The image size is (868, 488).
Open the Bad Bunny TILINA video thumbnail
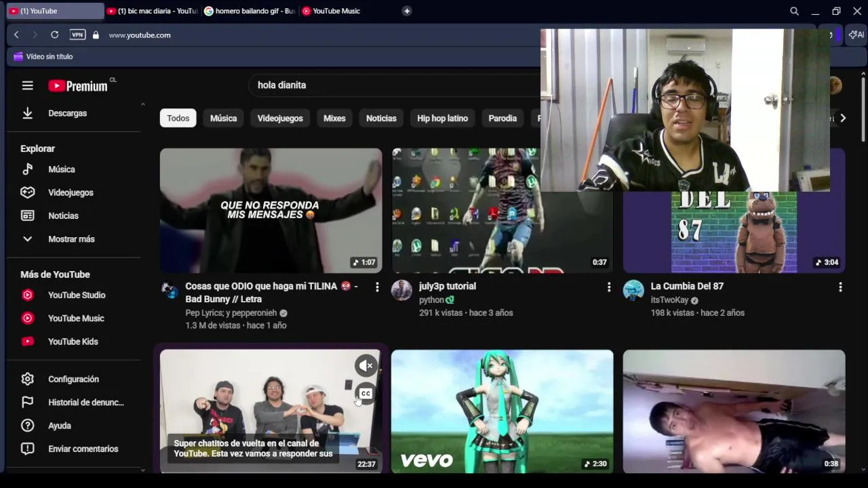pos(271,210)
